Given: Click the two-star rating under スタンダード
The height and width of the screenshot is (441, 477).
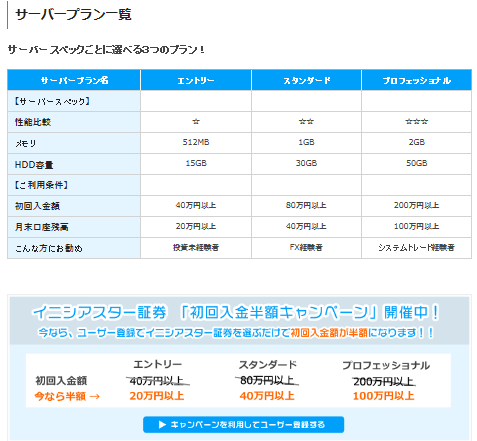Looking at the screenshot, I should [306, 122].
